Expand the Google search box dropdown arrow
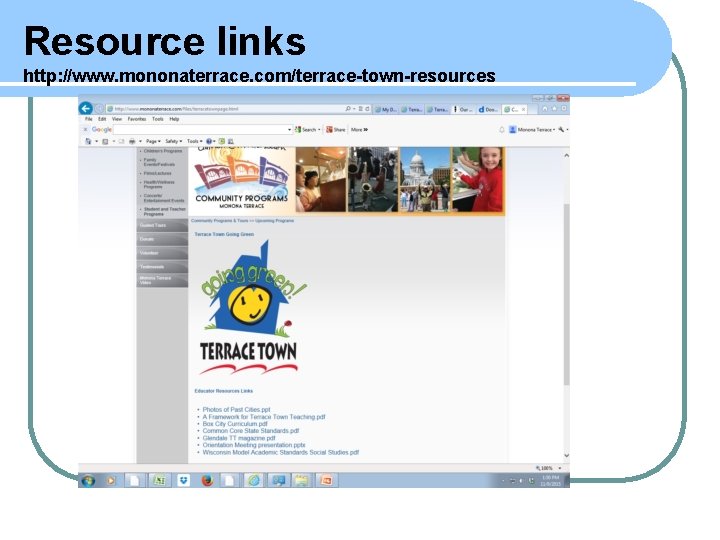This screenshot has height=540, width=720. coord(289,129)
